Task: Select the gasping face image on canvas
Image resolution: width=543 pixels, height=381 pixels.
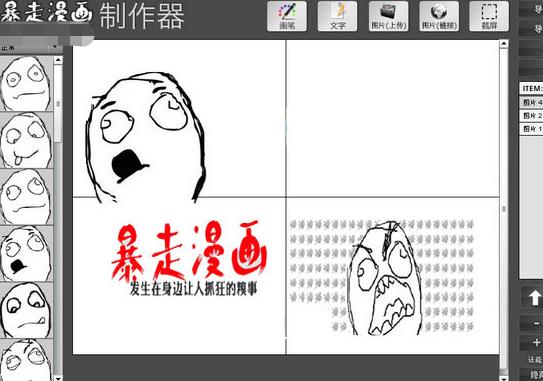Action: click(x=145, y=138)
